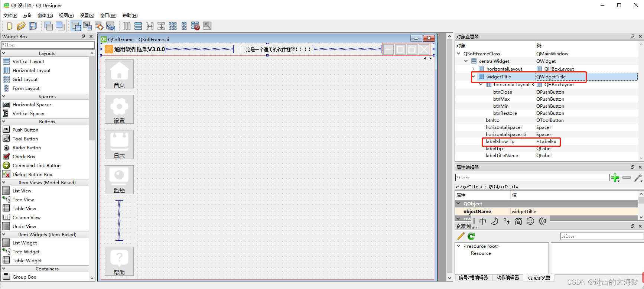644x289 pixels.
Task: Click the New form toolbar icon
Action: tap(10, 26)
